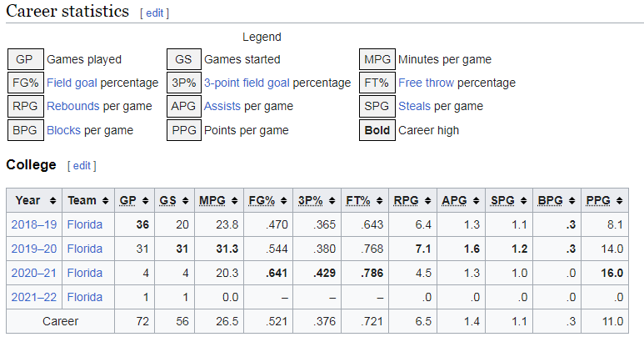The height and width of the screenshot is (347, 644).
Task: Click edit link beside College heading
Action: pos(82,165)
